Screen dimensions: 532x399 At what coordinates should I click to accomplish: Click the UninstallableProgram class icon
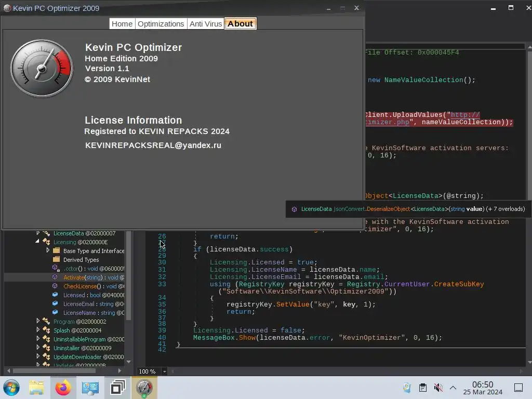[x=46, y=339]
